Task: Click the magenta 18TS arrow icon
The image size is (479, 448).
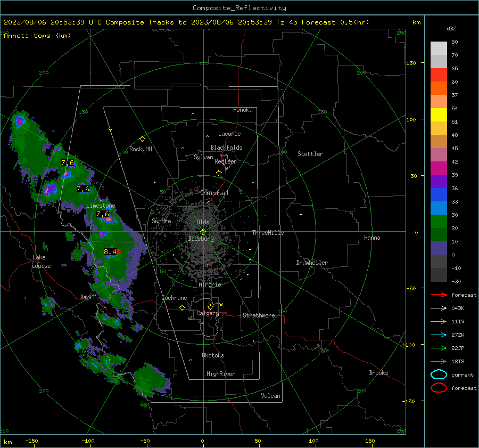Action: (439, 362)
